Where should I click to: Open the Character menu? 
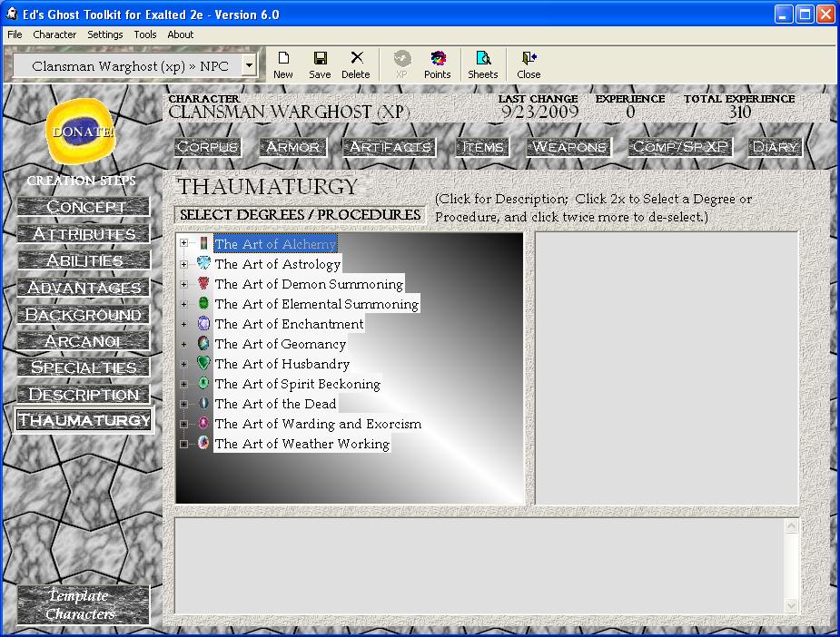(x=54, y=34)
